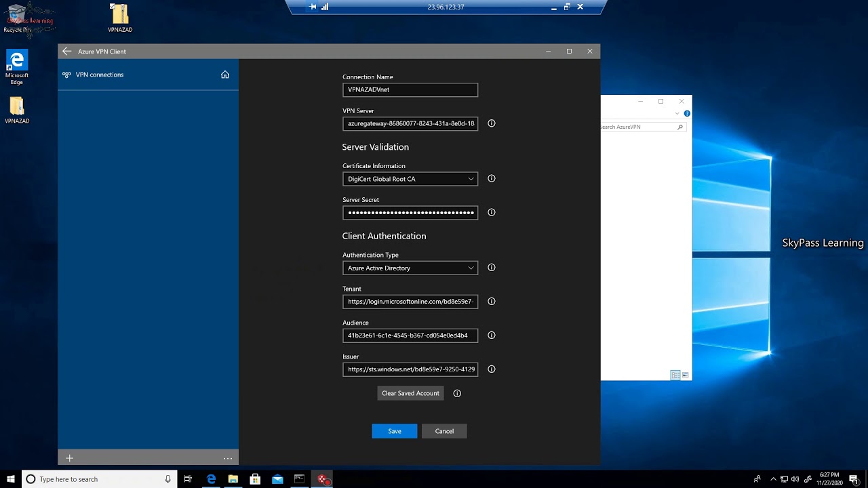
Task: Open network status in system tray
Action: pos(784,479)
